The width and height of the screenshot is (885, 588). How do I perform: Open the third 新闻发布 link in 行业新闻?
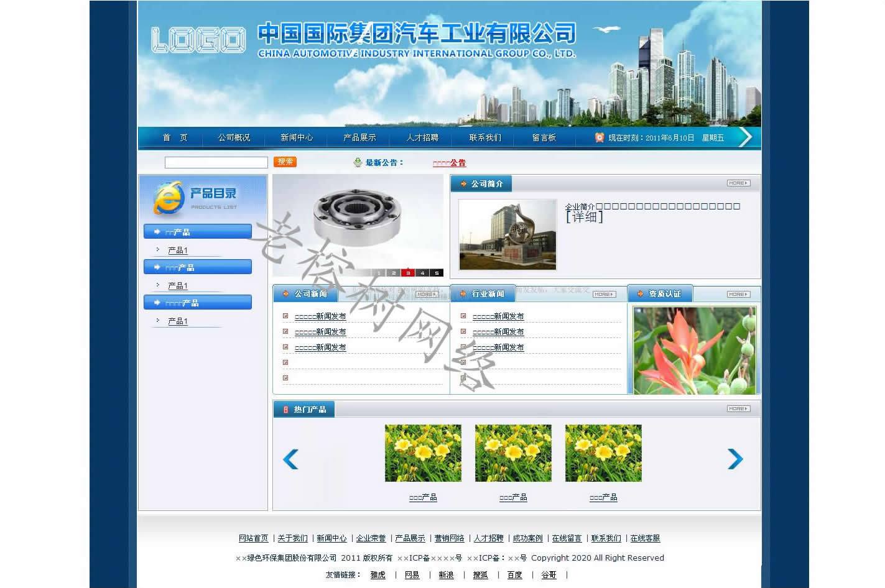point(498,347)
